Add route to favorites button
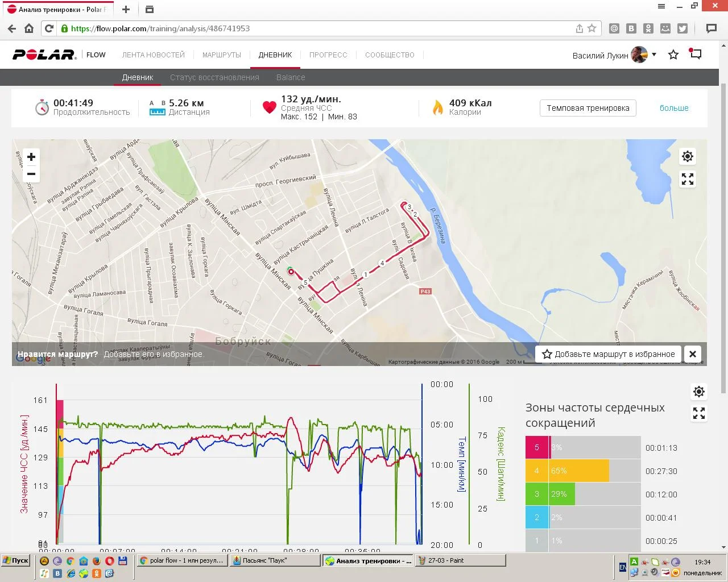The width and height of the screenshot is (728, 582). click(x=609, y=354)
